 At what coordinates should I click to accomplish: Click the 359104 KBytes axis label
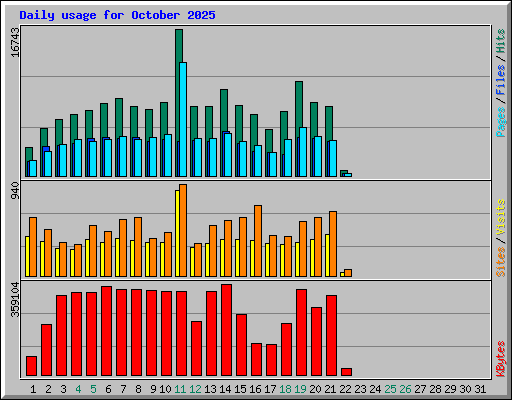[x=15, y=299]
